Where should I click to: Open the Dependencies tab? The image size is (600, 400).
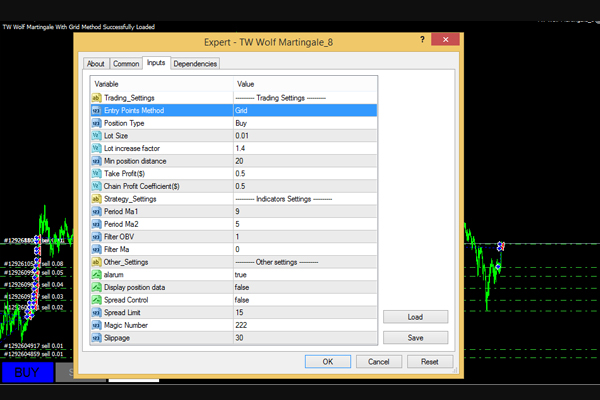tap(195, 64)
